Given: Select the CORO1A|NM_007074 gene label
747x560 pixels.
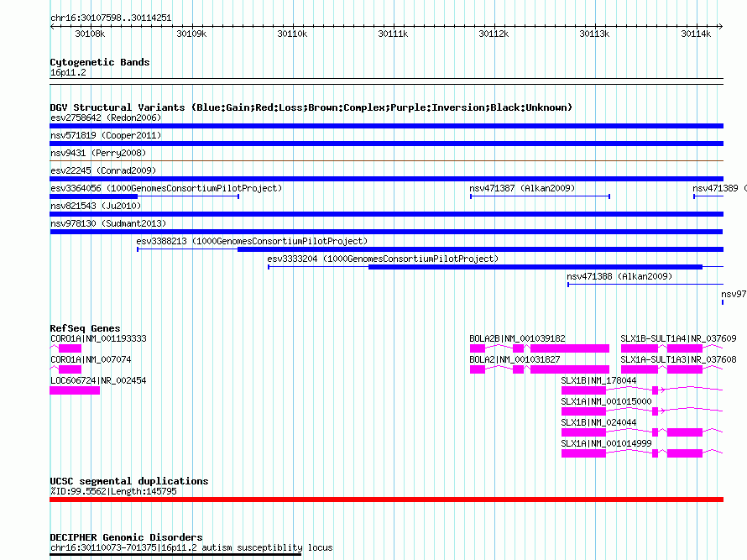Looking at the screenshot, I should tap(91, 359).
